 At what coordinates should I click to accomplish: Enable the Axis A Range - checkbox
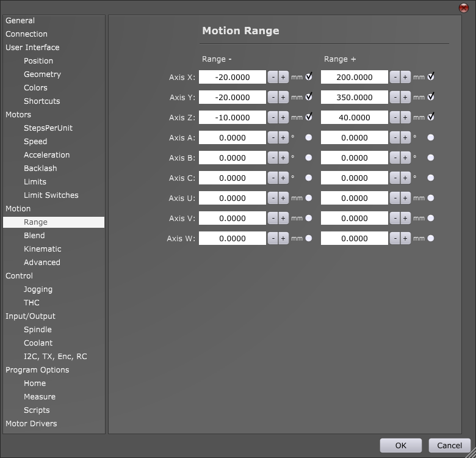click(x=309, y=137)
